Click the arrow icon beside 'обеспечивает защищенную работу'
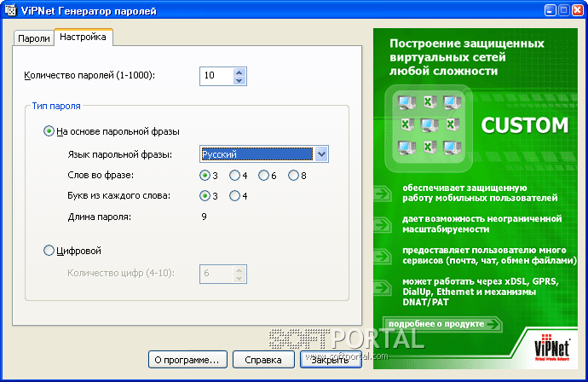Image resolution: width=588 pixels, height=382 pixels. 383,194
